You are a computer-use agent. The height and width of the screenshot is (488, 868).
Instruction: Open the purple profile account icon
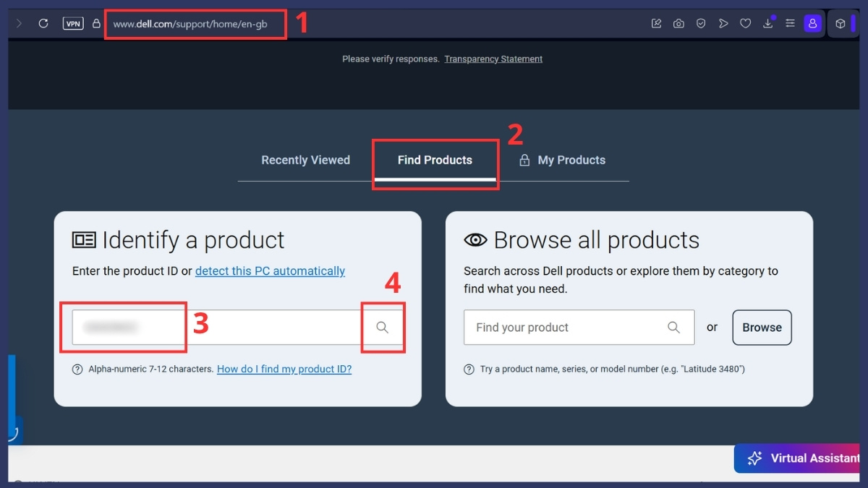coord(813,24)
